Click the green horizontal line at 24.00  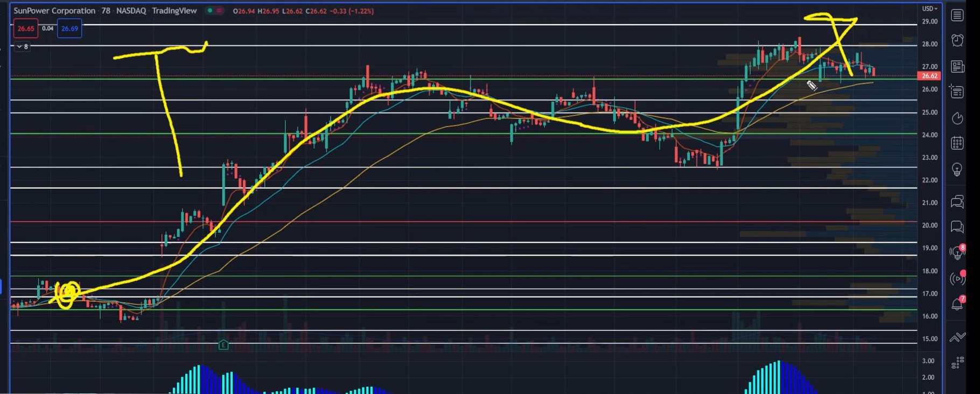(463, 133)
